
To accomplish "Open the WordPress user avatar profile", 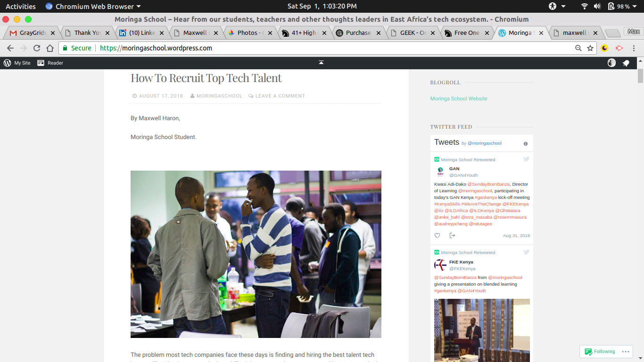I will click(x=611, y=63).
